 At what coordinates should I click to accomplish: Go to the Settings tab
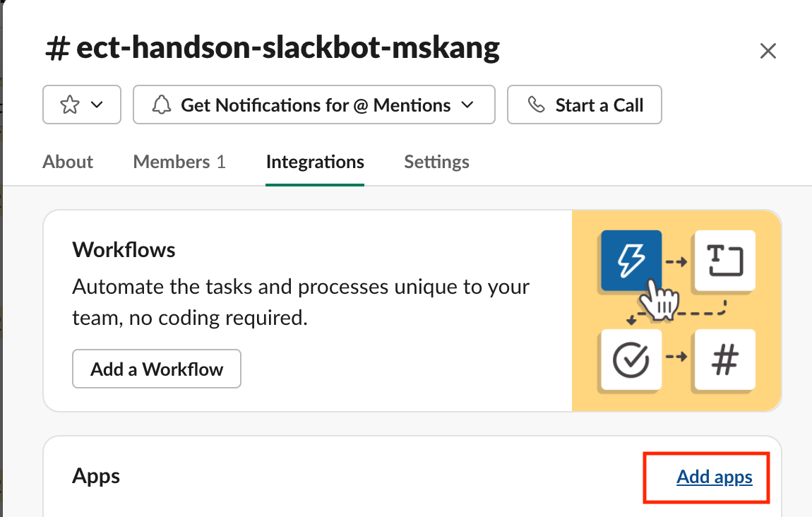coord(436,162)
